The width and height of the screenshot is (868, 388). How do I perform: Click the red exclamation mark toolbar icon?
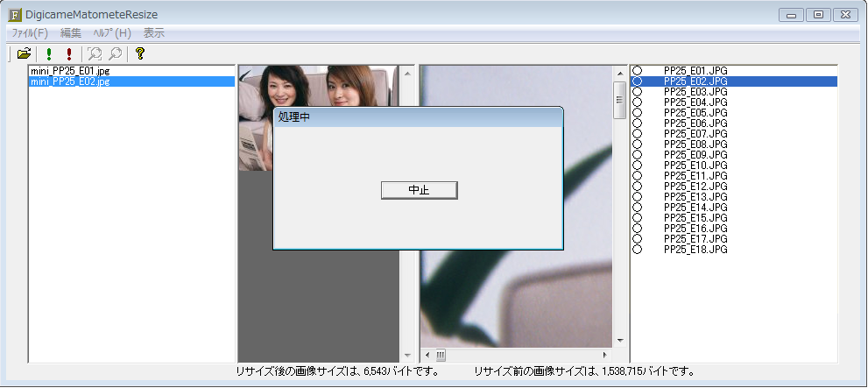pos(69,53)
